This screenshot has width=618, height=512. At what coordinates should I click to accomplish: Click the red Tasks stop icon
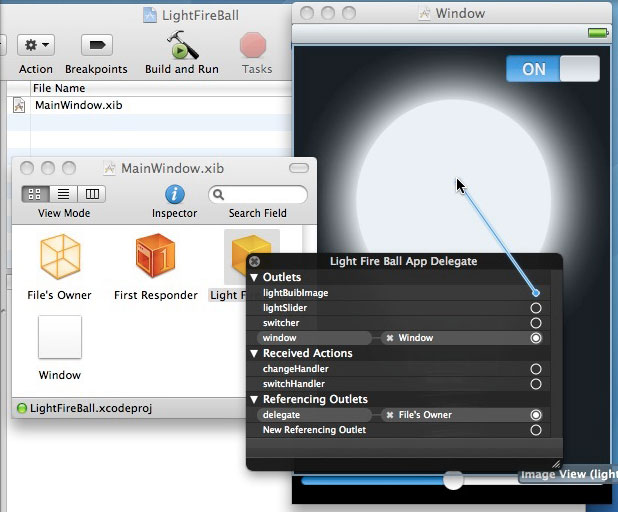coord(253,45)
